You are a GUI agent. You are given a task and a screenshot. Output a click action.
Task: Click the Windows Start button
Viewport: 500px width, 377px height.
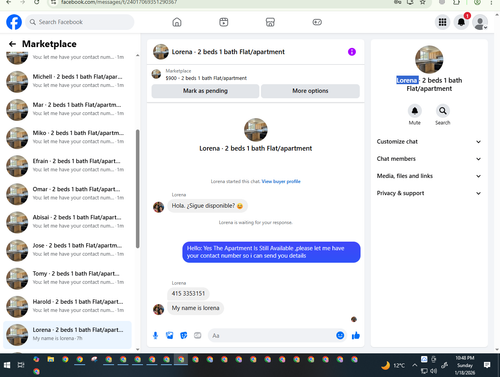pos(7,365)
